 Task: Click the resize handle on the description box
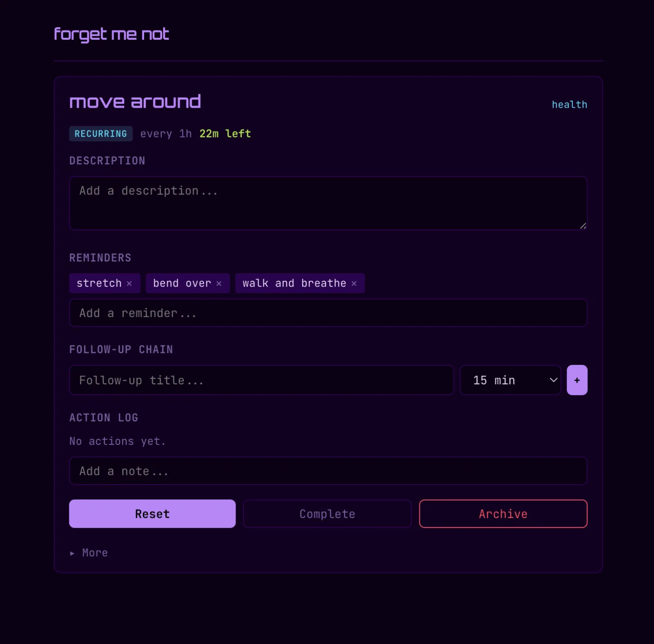[583, 226]
